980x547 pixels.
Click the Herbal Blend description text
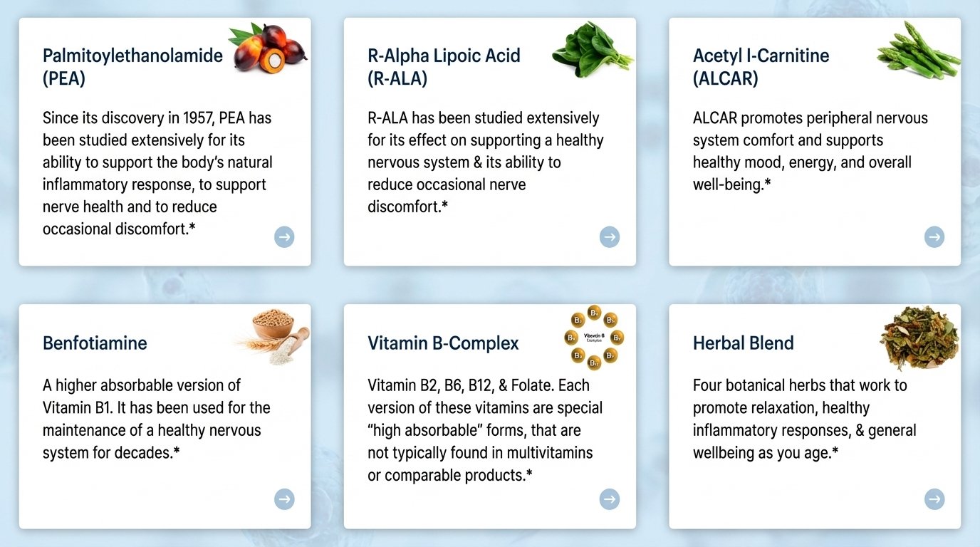pyautogui.click(x=804, y=419)
